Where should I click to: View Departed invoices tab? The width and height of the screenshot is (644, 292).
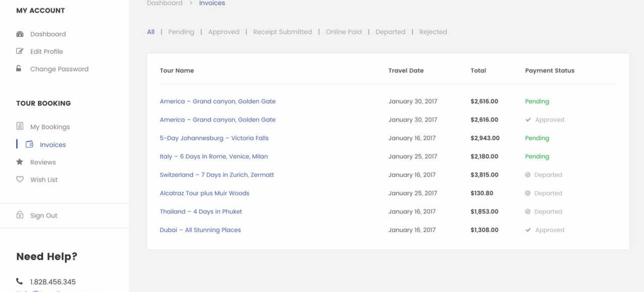click(390, 32)
